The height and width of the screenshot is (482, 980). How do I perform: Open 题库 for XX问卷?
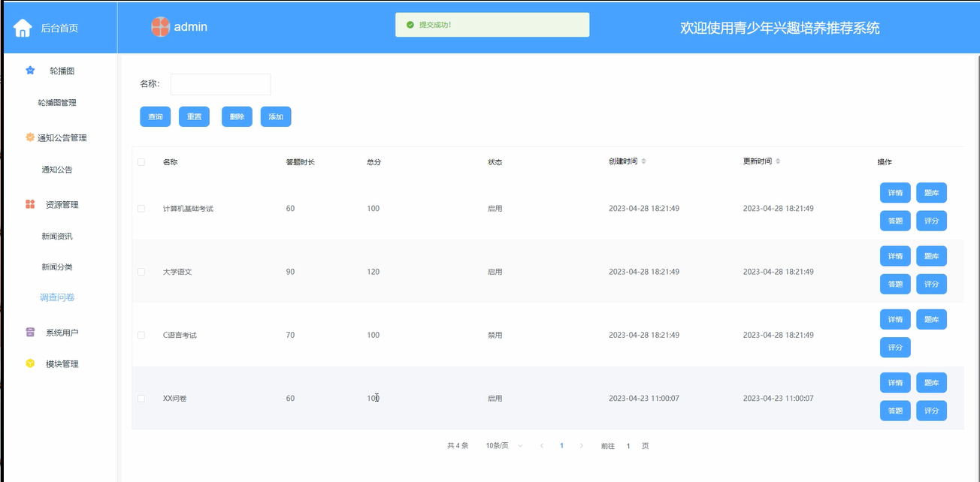931,383
